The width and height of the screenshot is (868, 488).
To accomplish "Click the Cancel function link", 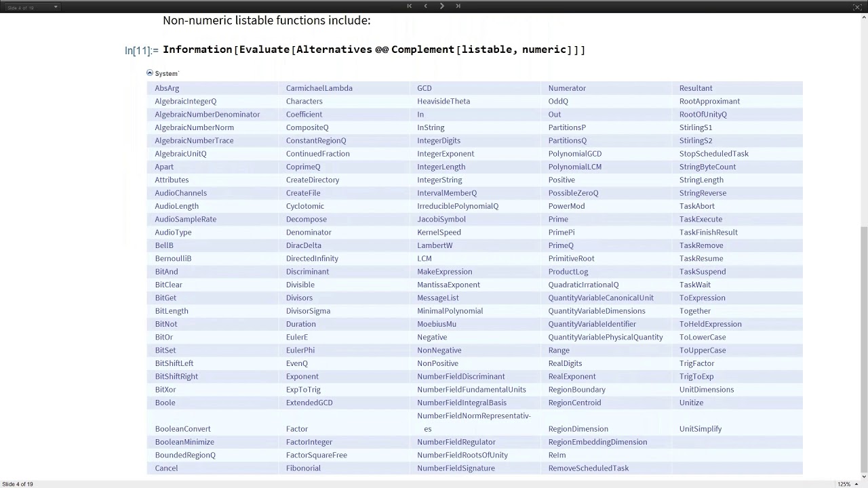I will tap(166, 468).
